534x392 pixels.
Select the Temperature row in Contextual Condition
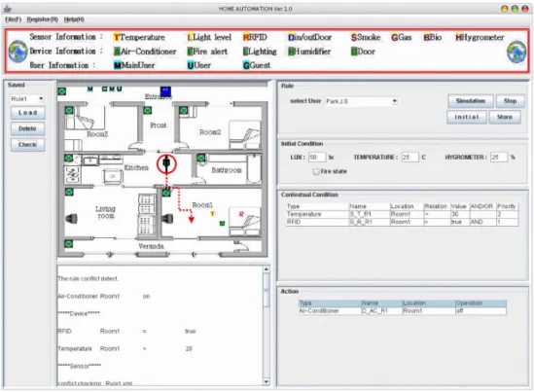point(403,214)
